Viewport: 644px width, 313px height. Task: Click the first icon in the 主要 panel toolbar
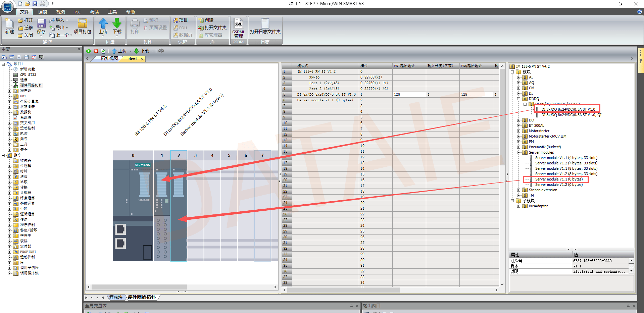(x=4, y=57)
